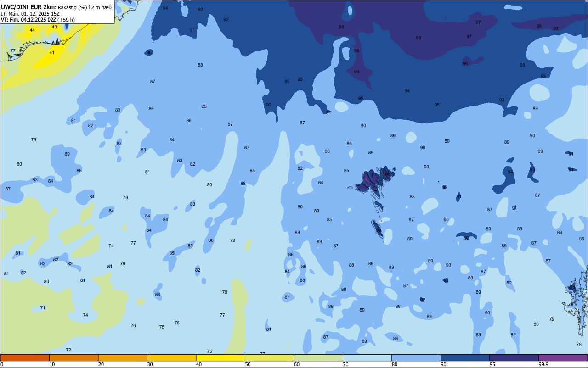Click the legend tick label 10
588x368 pixels.
(x=52, y=364)
